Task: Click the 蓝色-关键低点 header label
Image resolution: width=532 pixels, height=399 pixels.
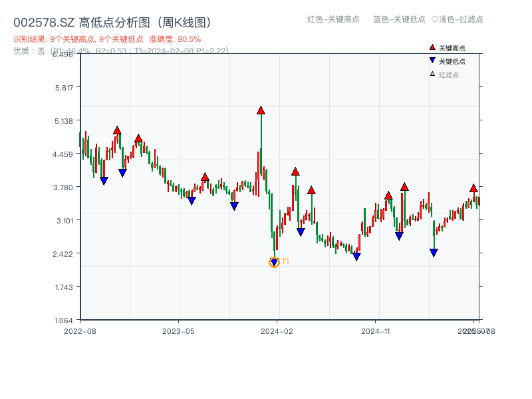Action: click(399, 19)
